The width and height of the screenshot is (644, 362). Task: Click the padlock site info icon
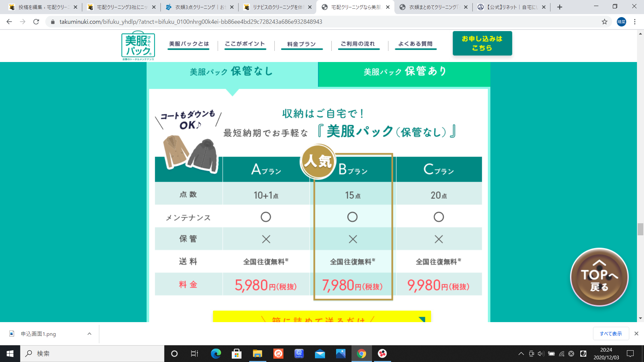point(52,22)
